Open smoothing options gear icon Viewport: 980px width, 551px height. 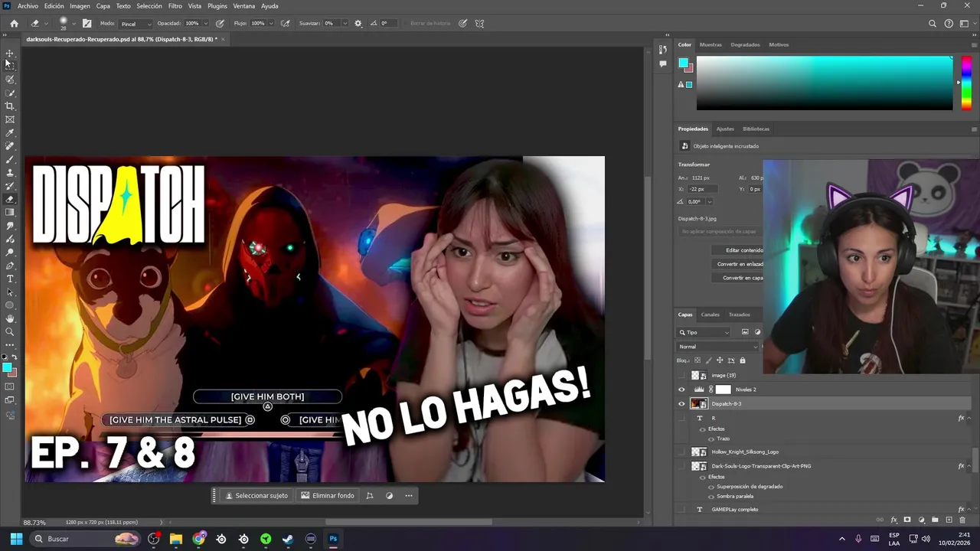pos(358,23)
